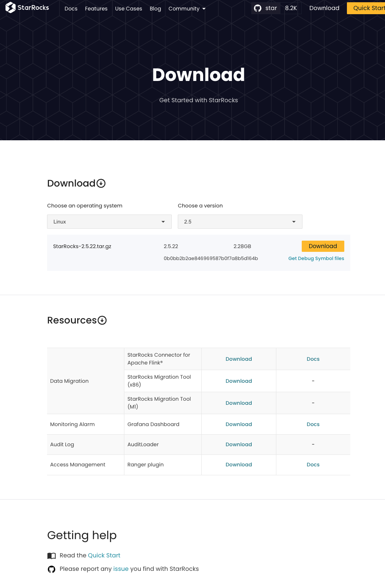Click the circled arrow icon beside Download heading
The height and width of the screenshot is (588, 385).
(101, 183)
